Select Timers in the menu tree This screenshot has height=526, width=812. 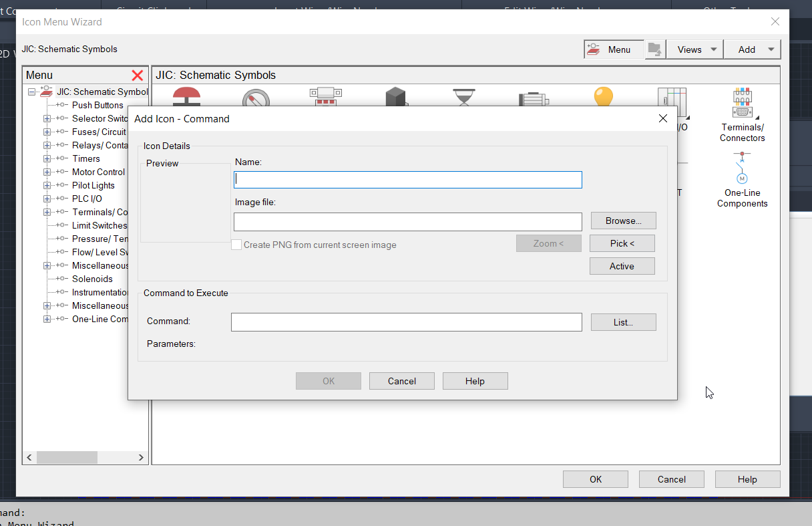[86, 158]
